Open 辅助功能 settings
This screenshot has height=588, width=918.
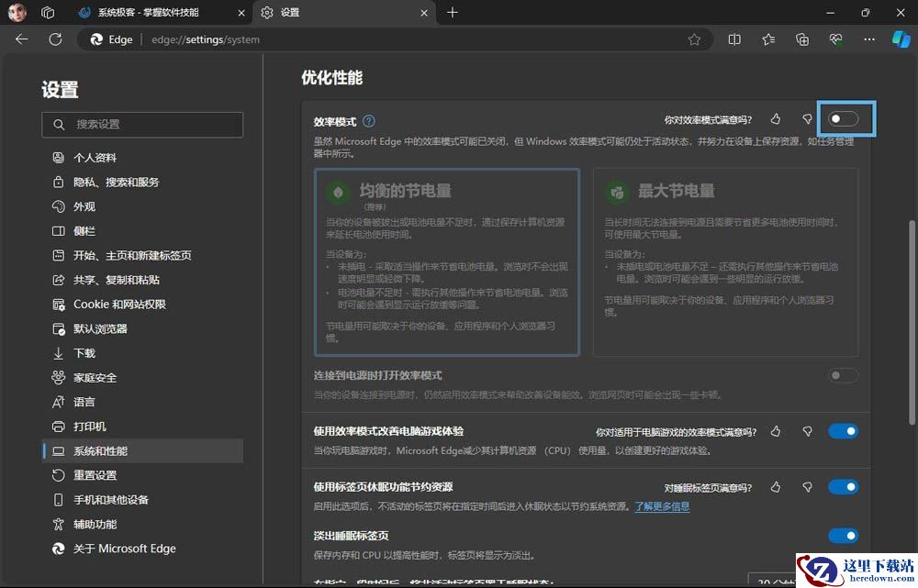tap(142, 524)
